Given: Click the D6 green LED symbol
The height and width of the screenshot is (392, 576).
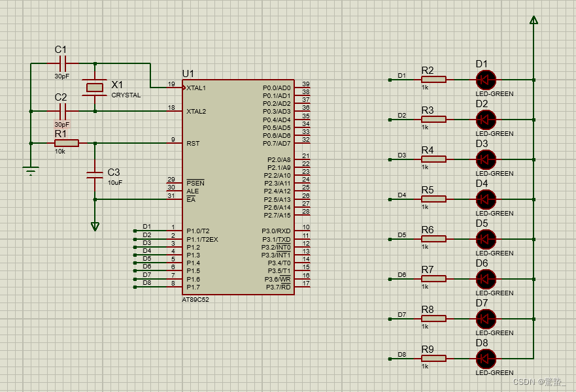Looking at the screenshot, I should pyautogui.click(x=486, y=279).
